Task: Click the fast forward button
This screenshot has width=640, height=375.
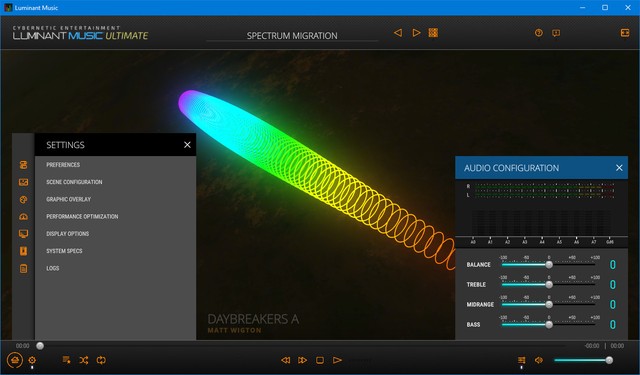Action: [302, 360]
